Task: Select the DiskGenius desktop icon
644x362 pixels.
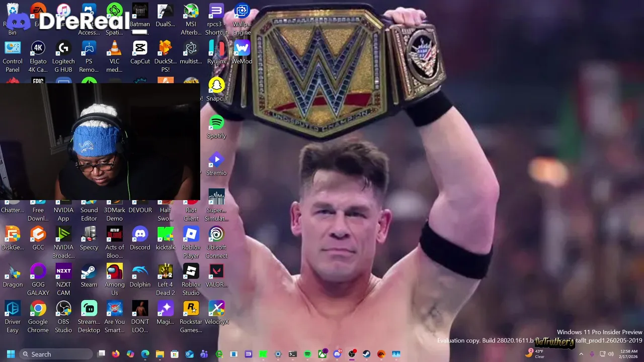Action: pos(13,239)
